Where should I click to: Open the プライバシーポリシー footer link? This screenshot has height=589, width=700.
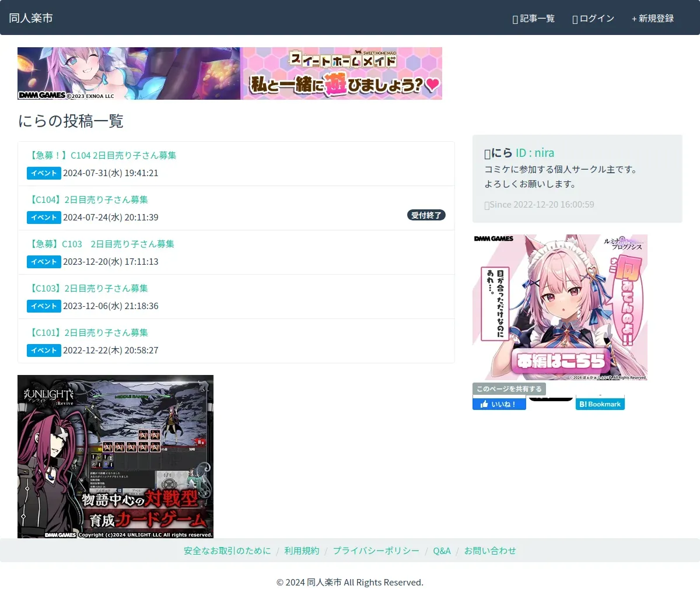[x=376, y=551]
